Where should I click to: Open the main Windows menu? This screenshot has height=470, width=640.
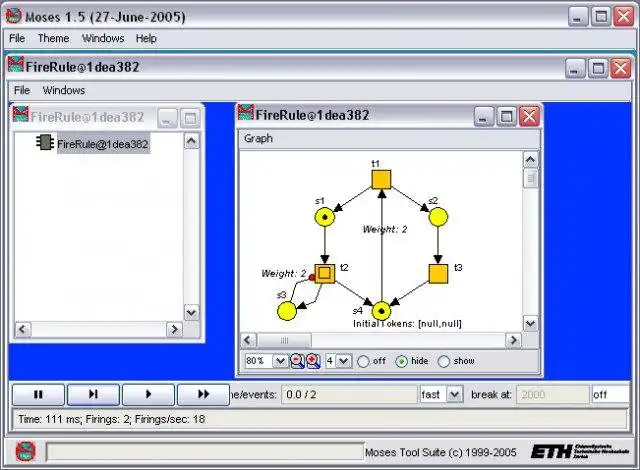click(103, 38)
